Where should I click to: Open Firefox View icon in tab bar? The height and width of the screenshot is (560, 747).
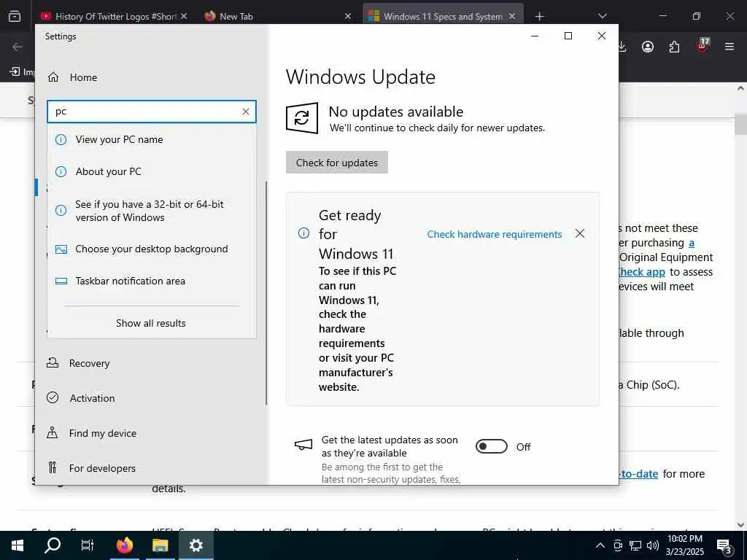point(15,16)
